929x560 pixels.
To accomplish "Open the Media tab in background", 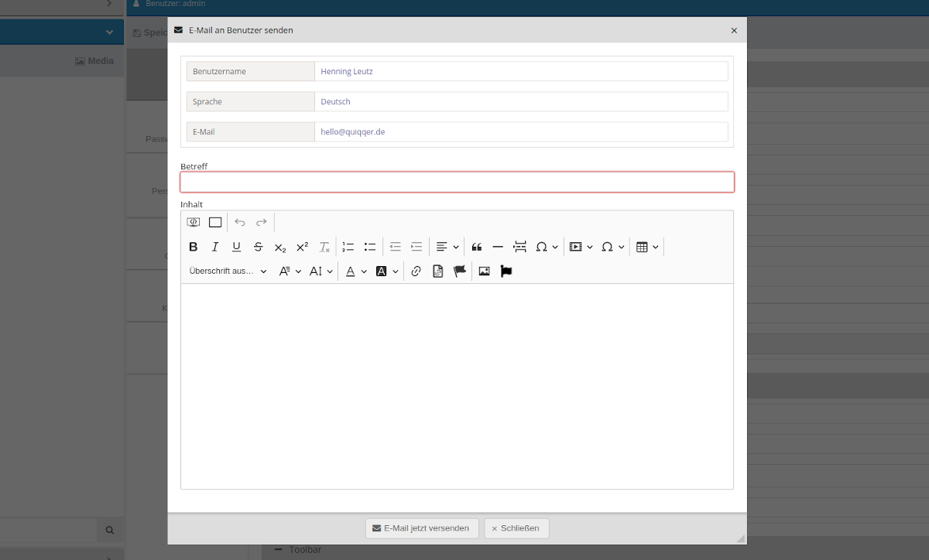I will [x=94, y=61].
